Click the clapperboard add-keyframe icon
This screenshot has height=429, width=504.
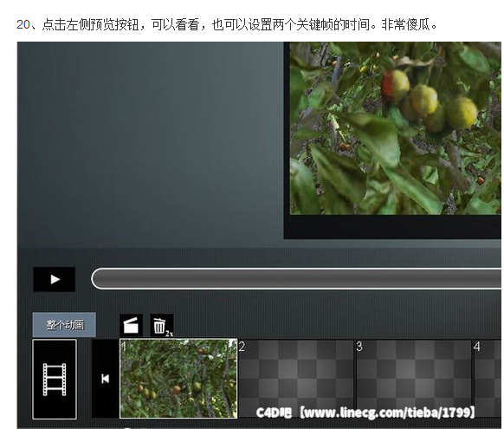[131, 325]
